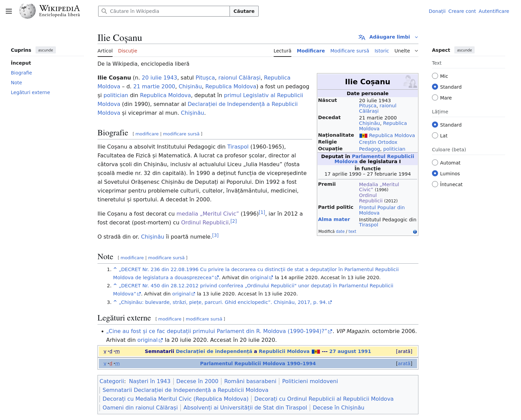The width and height of the screenshot is (521, 420).
Task: Open Politicieni moldoveni category
Action: coord(310,381)
